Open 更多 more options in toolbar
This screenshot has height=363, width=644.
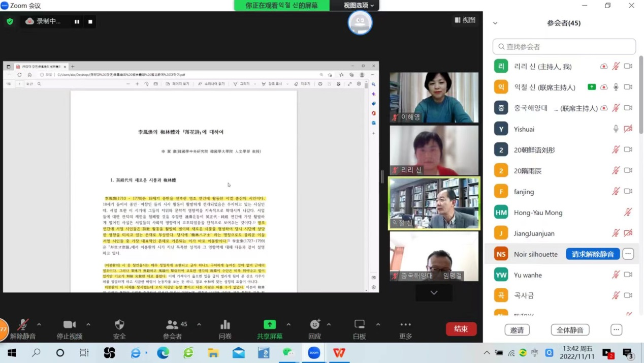tap(405, 329)
